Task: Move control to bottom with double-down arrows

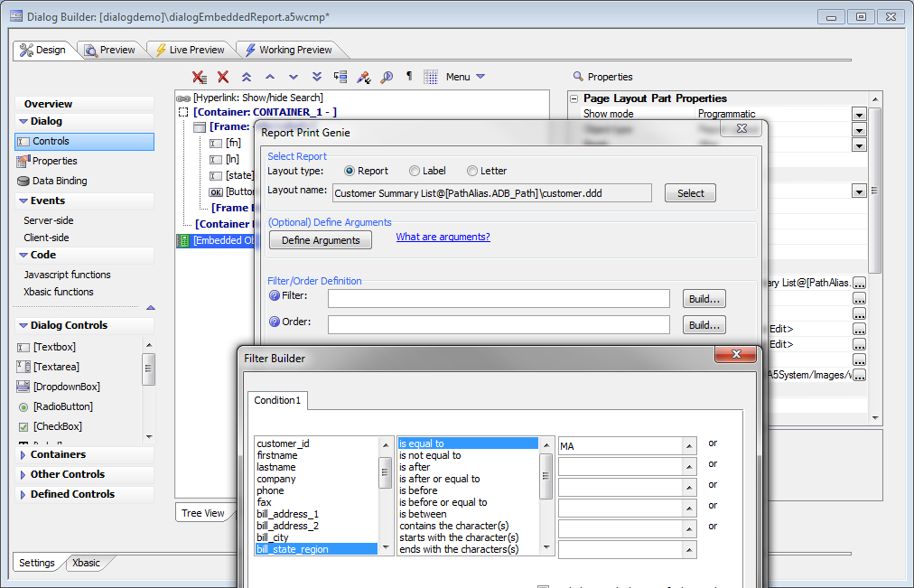Action: 316,77
